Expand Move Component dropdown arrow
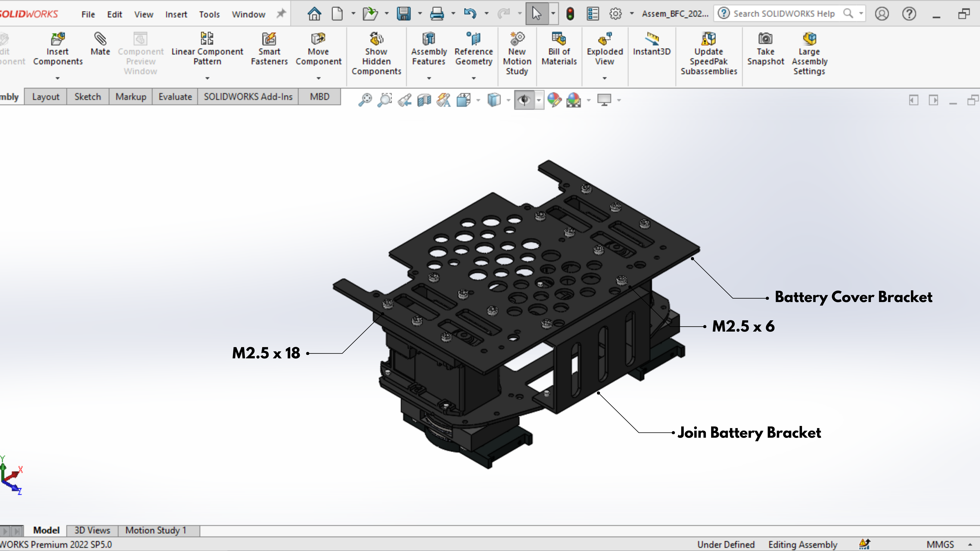Image resolution: width=980 pixels, height=551 pixels. 319,78
